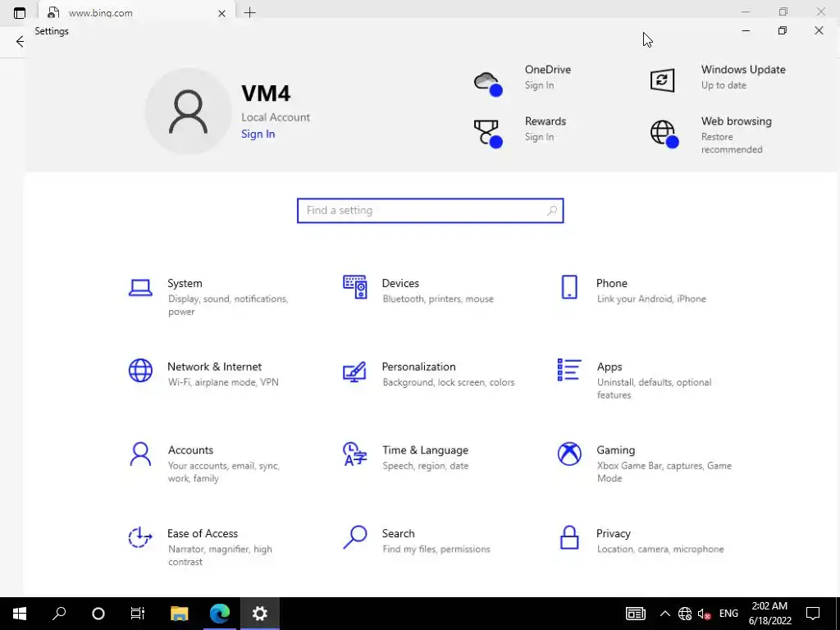Open taskbar search magnifier
The image size is (840, 630).
pyautogui.click(x=59, y=614)
